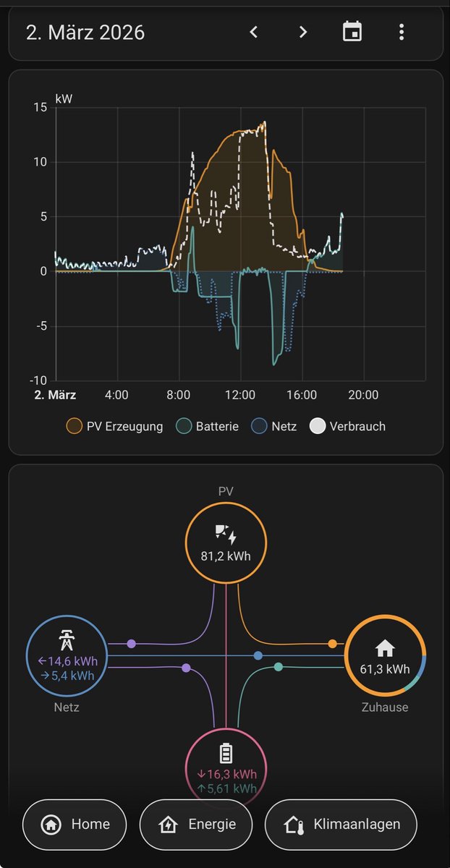Click the bold 2. März axis label

(56, 395)
